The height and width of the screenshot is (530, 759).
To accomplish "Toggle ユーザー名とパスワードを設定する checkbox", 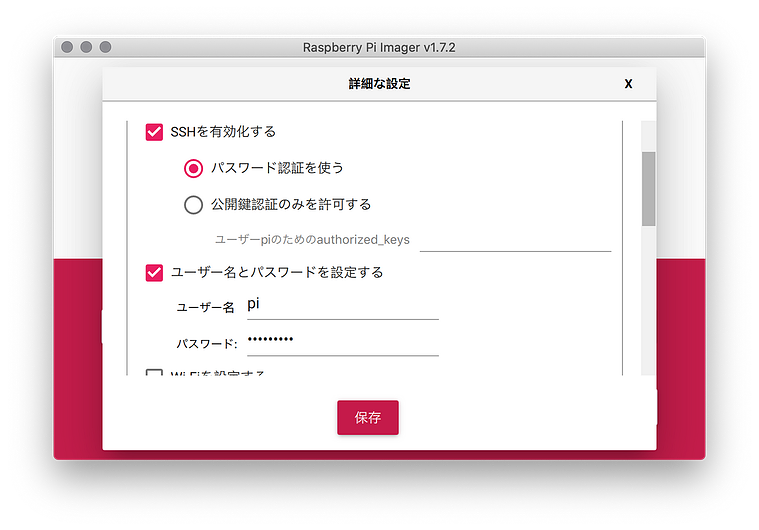I will [154, 273].
